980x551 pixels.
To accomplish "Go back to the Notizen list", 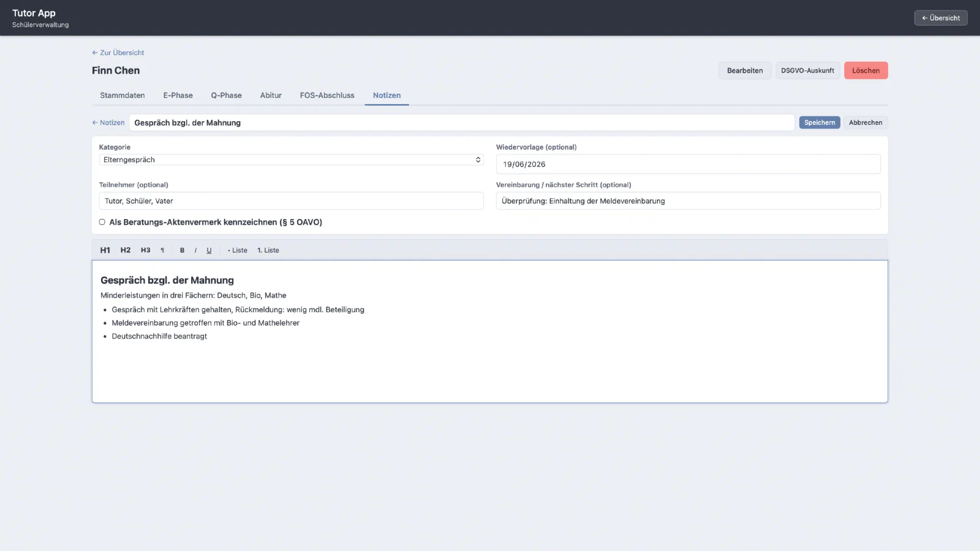I will click(x=108, y=122).
